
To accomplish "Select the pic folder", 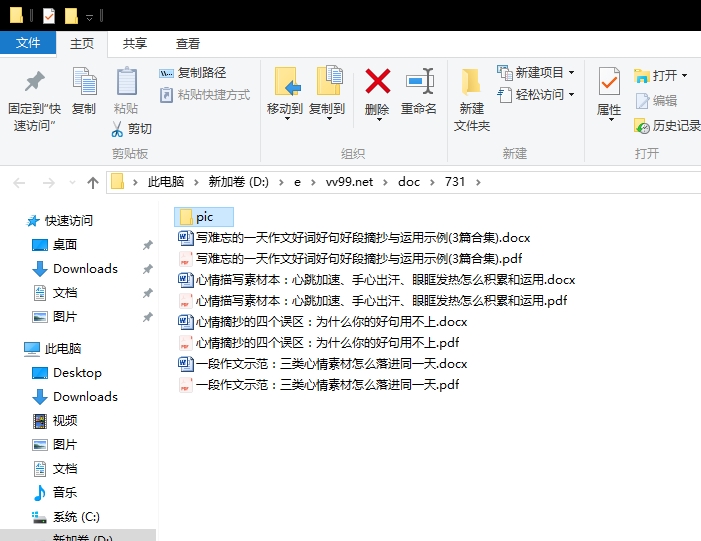I will click(204, 217).
